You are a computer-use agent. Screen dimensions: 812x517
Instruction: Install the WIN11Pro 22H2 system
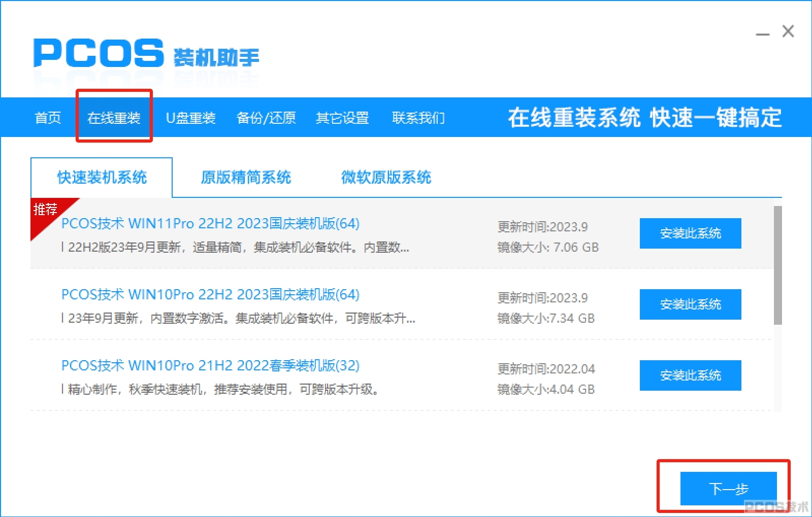point(690,233)
